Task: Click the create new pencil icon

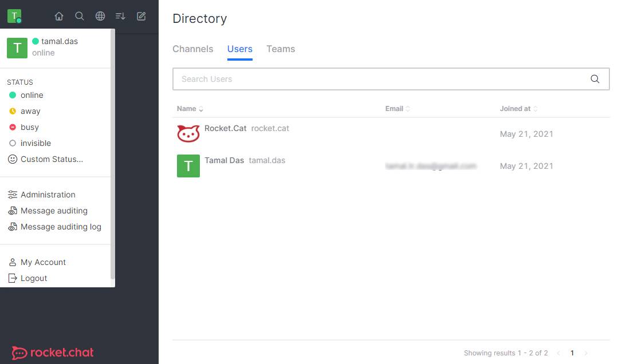Action: pos(141,16)
